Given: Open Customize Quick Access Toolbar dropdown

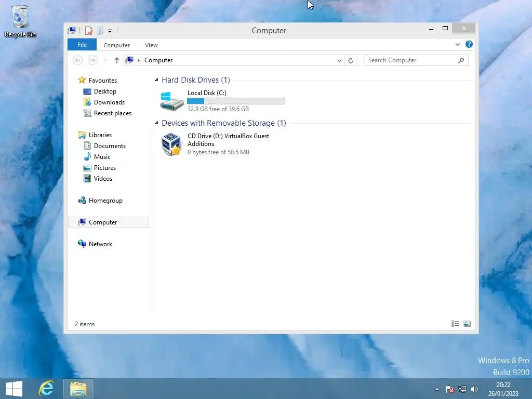Looking at the screenshot, I should pos(110,31).
